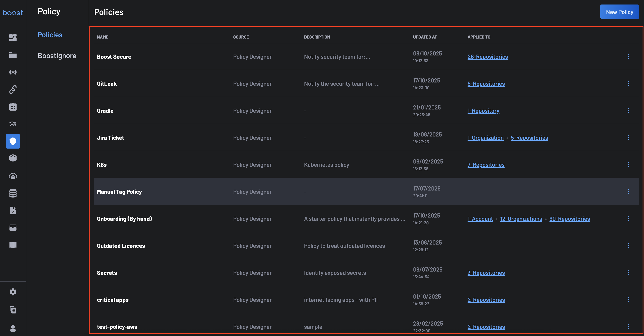The image size is (644, 336).
Task: Click the settings gear icon
Action: (13, 292)
